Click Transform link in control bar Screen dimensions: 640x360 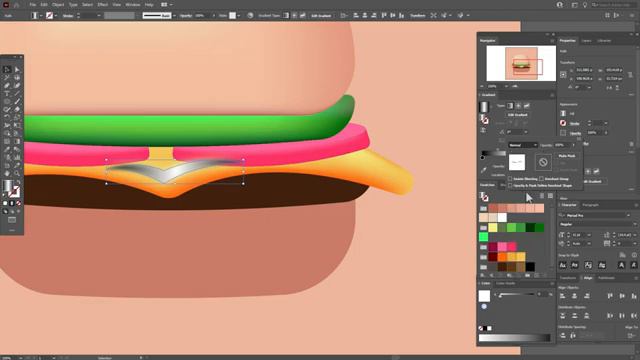[418, 16]
